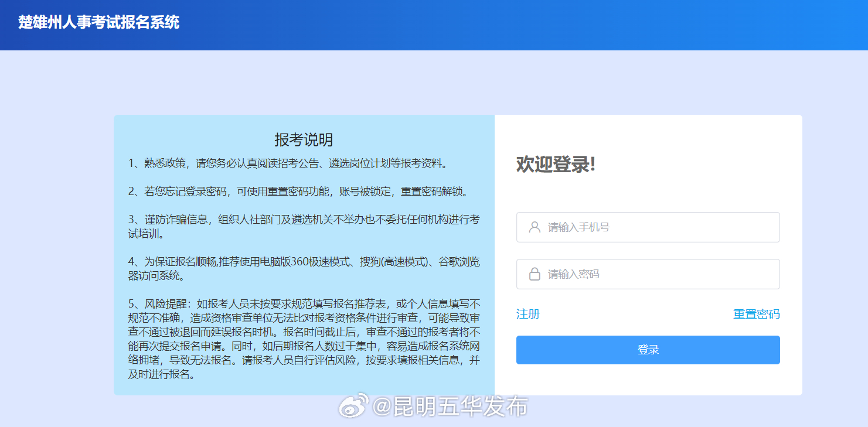The height and width of the screenshot is (427, 868).
Task: Click instruction 2 about 忘记登录密码
Action: (299, 192)
